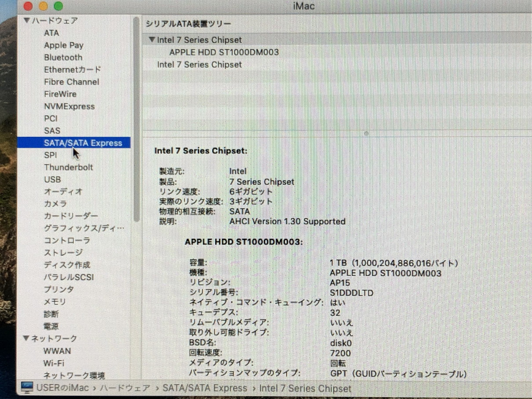Select USB in the sidebar
Image resolution: width=532 pixels, height=399 pixels.
(52, 179)
